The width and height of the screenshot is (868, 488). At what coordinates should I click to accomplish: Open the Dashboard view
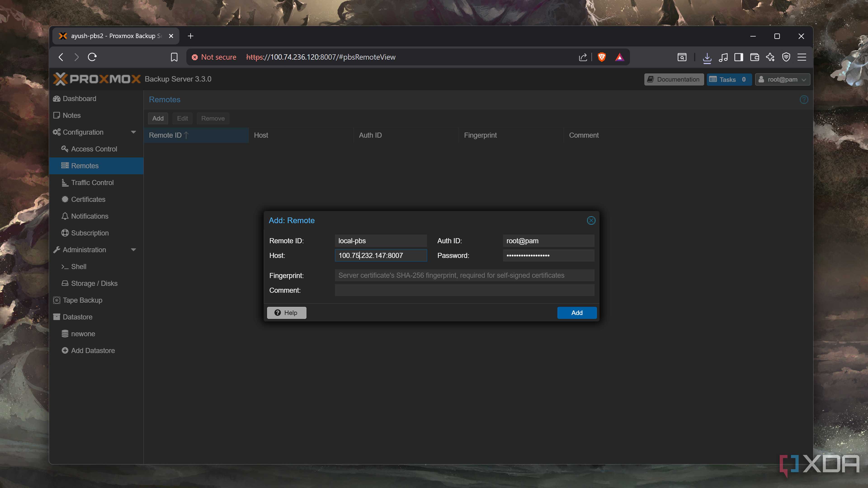tap(96, 98)
